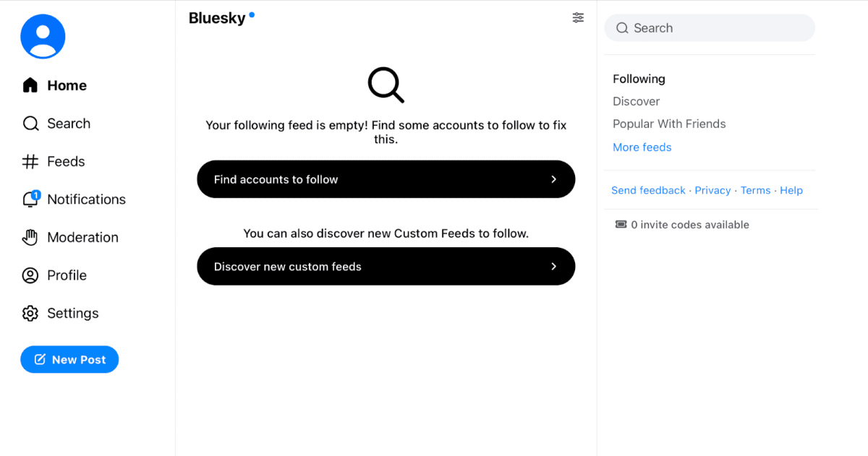Click the blue user avatar
The width and height of the screenshot is (868, 456).
coord(43,36)
